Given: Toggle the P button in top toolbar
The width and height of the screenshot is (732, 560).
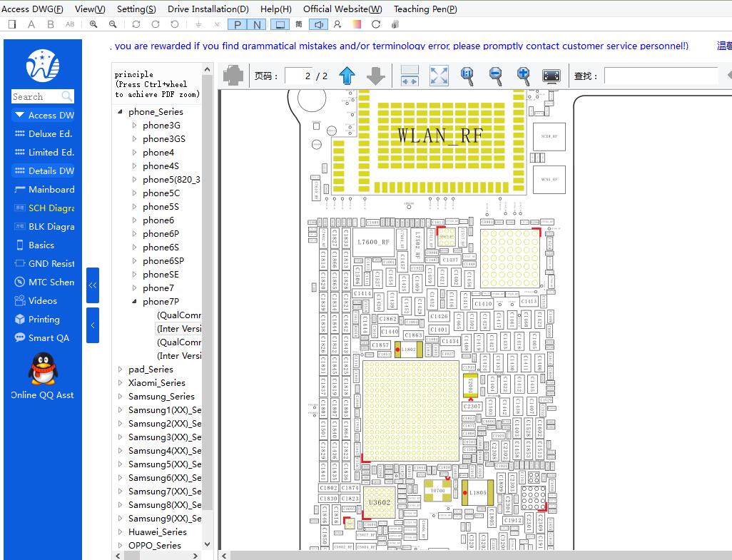Looking at the screenshot, I should [x=238, y=24].
